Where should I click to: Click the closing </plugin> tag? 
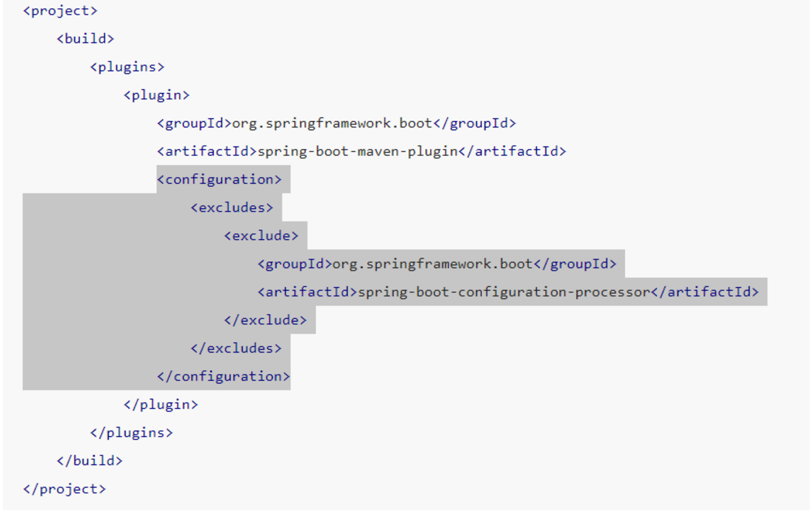(161, 404)
